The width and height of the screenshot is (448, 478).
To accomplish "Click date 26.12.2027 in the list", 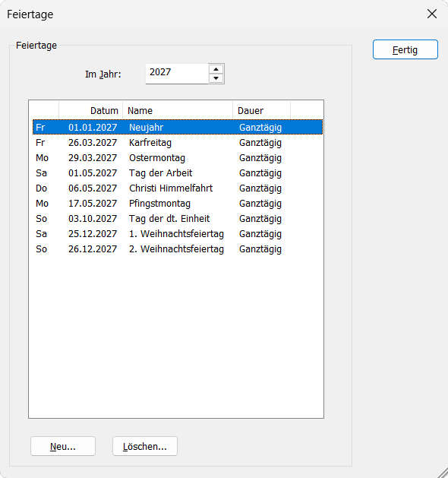I will coord(93,249).
